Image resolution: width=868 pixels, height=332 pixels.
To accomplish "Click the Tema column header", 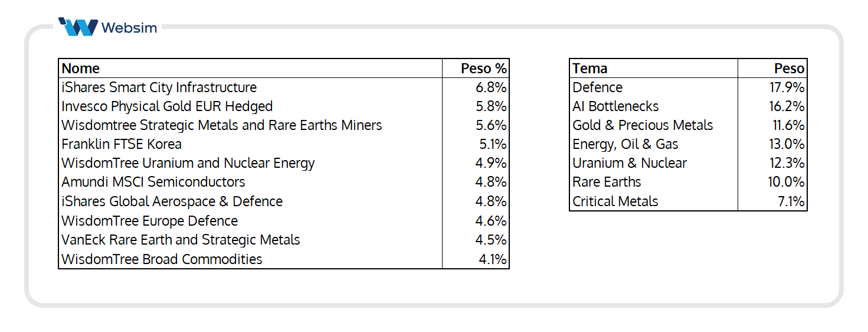I will [x=590, y=69].
